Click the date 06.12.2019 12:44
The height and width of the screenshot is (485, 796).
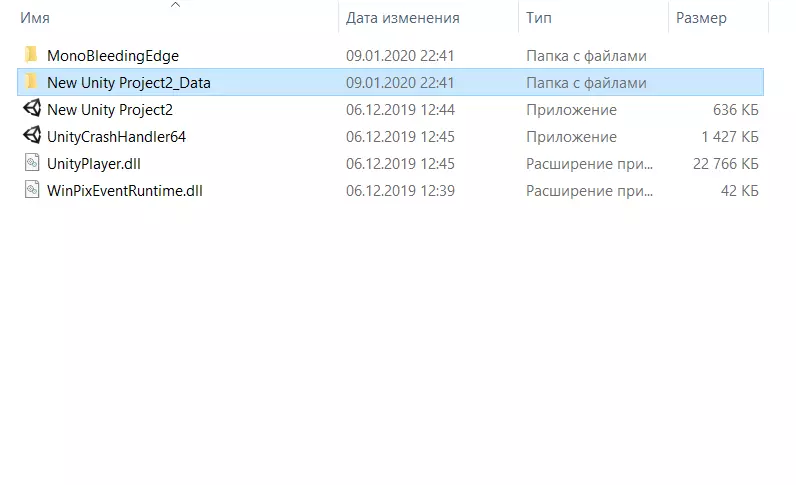[400, 110]
